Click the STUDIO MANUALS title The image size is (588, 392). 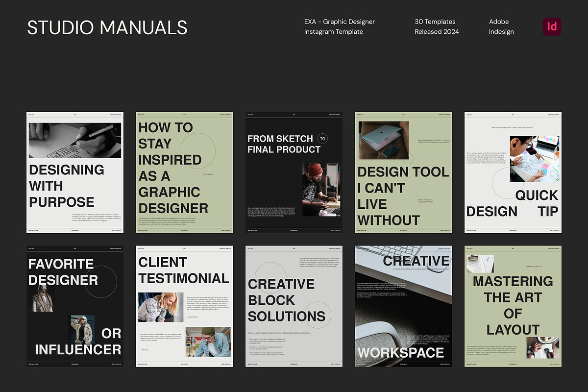click(x=107, y=27)
